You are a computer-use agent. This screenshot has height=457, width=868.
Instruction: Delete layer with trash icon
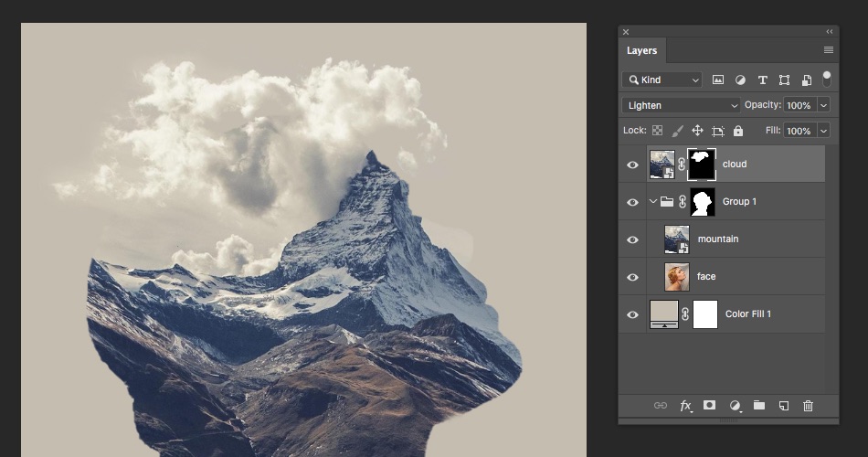(808, 406)
